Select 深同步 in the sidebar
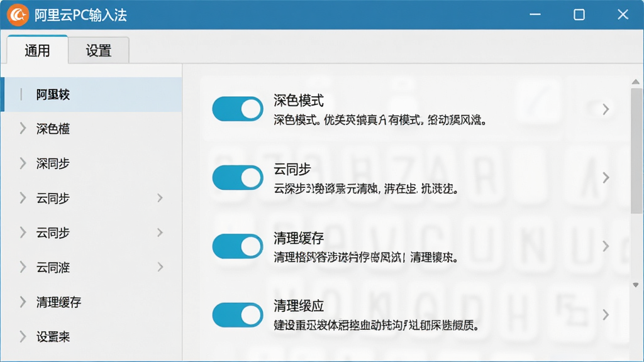The height and width of the screenshot is (362, 644). pos(53,163)
